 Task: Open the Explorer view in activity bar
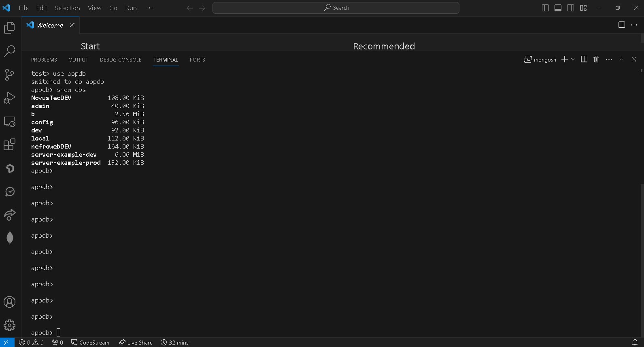point(9,28)
